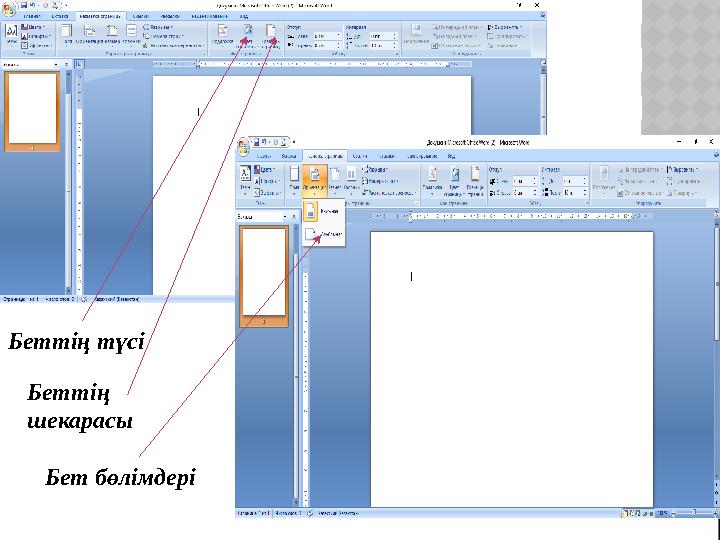Open Line Numbers in the front window ribbon
Viewport: 720px width, 540px height.
pyautogui.click(x=379, y=181)
